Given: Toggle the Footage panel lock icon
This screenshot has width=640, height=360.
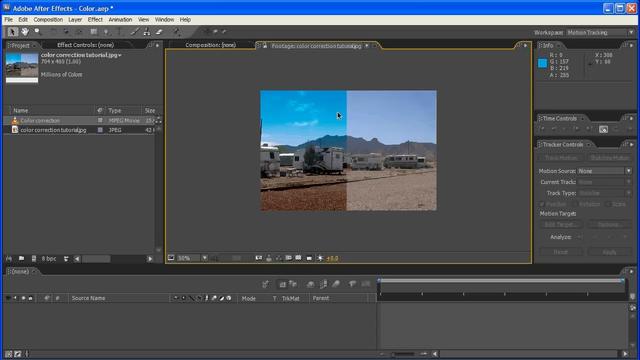Looking at the screenshot, I should click(x=264, y=46).
